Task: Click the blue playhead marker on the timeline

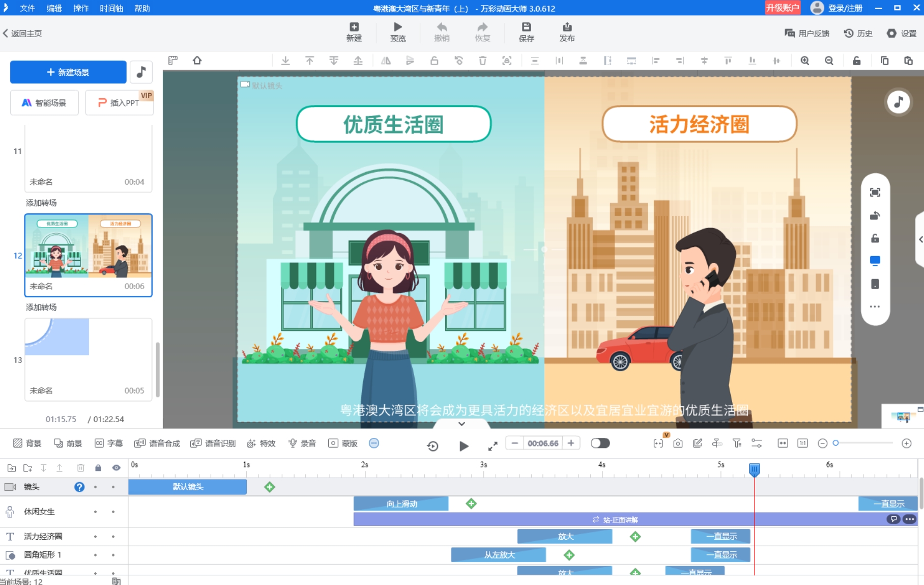Action: coord(755,469)
